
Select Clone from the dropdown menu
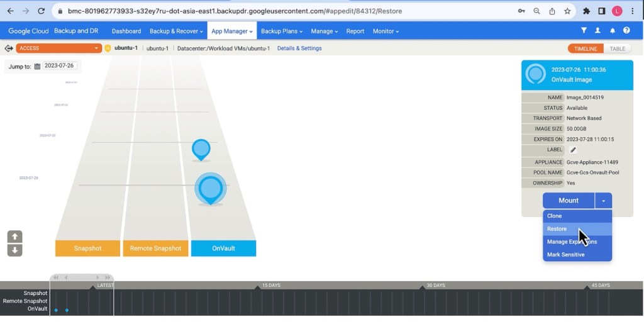pyautogui.click(x=555, y=216)
